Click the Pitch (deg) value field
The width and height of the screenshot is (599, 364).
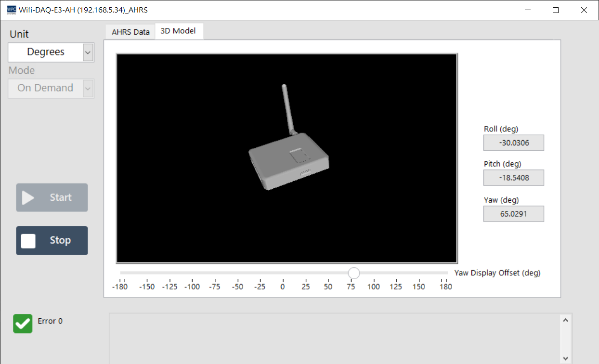click(514, 178)
